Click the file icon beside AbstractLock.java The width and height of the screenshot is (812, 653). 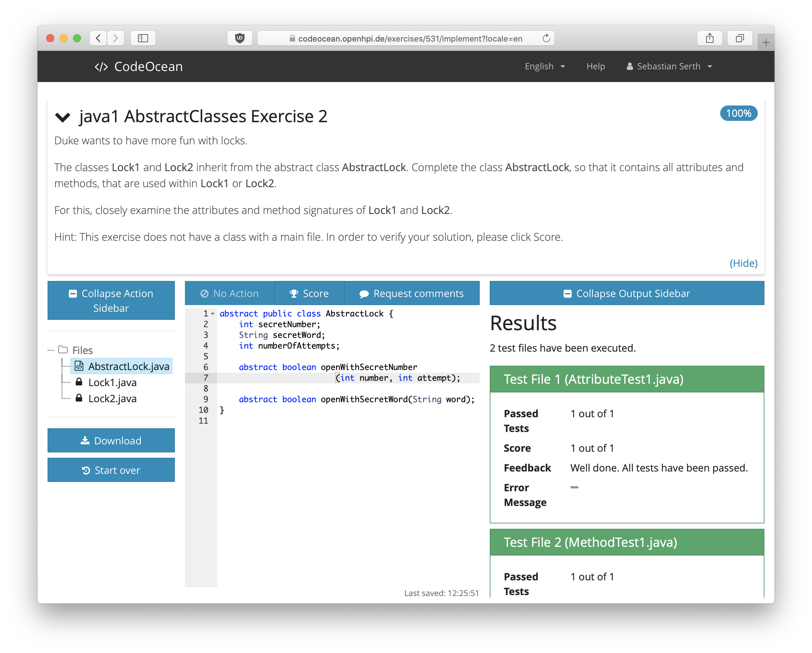(x=79, y=366)
